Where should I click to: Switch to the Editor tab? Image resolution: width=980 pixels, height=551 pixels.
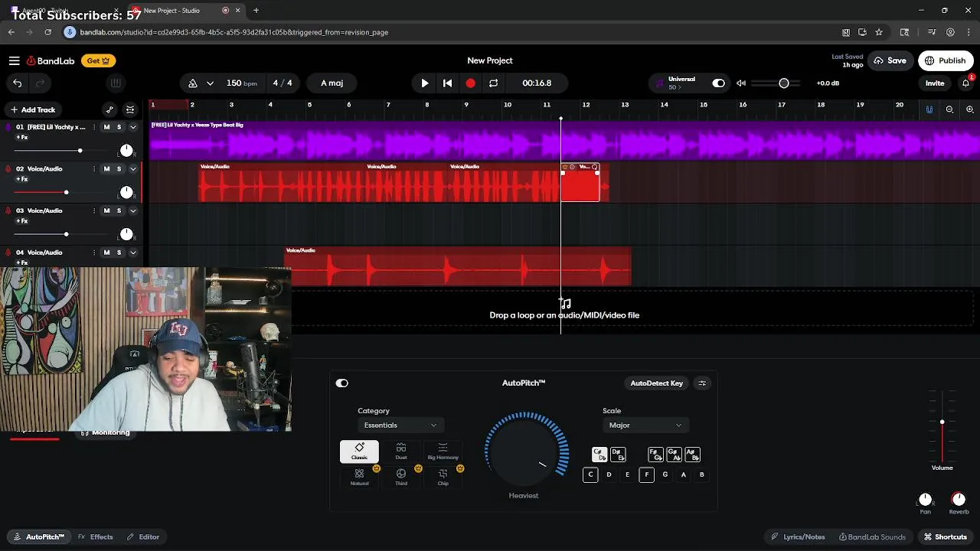[x=143, y=537]
